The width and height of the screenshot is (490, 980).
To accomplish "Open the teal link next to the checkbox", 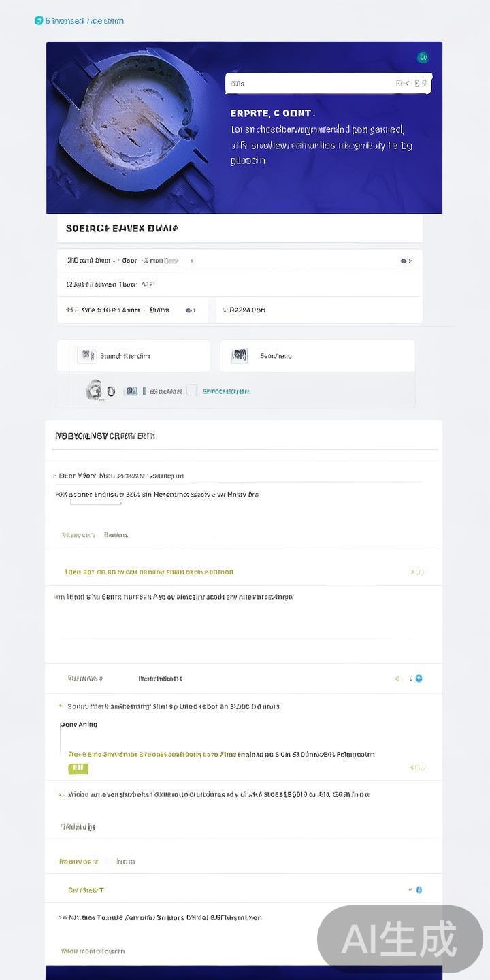I will [226, 391].
